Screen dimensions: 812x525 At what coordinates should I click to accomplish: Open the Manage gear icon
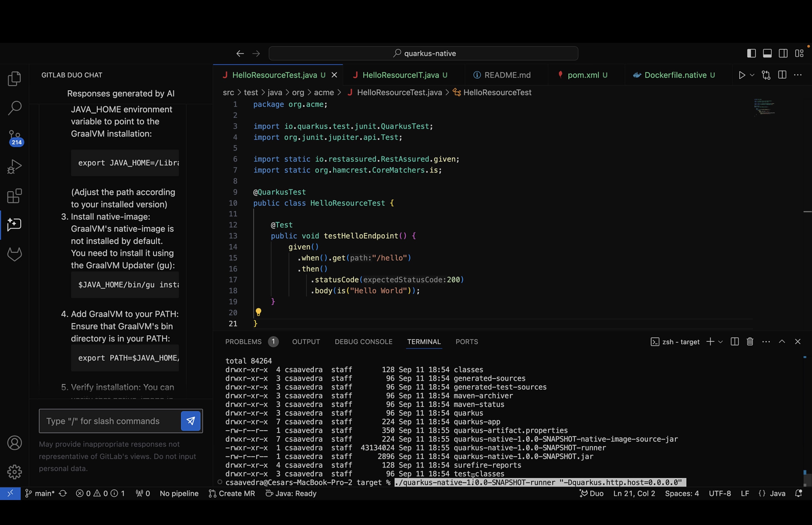[x=14, y=472]
